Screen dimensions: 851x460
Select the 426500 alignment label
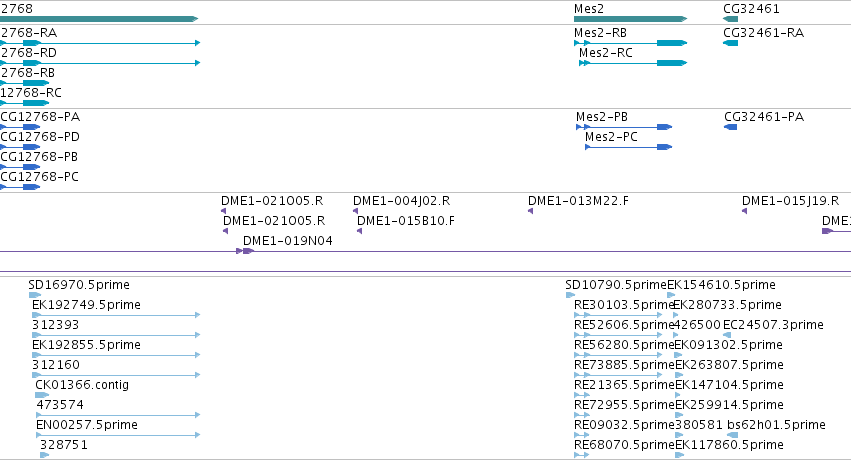[x=697, y=325]
